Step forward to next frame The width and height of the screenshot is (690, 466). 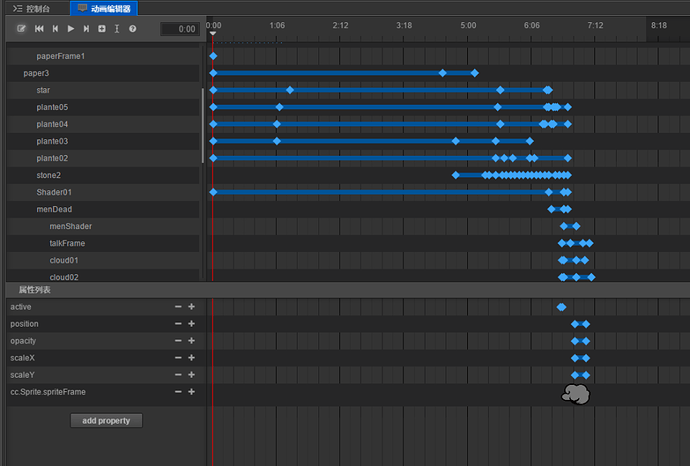click(86, 29)
